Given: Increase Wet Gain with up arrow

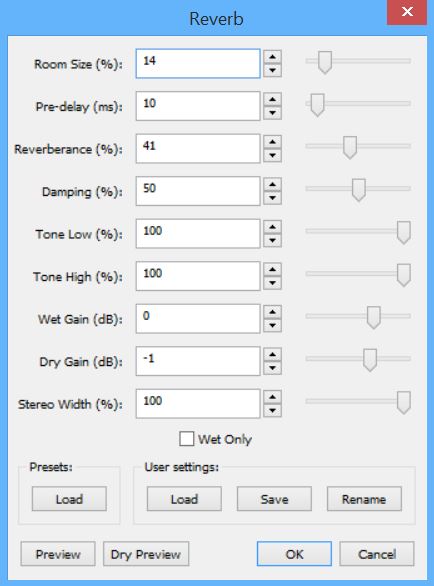Looking at the screenshot, I should click(272, 312).
